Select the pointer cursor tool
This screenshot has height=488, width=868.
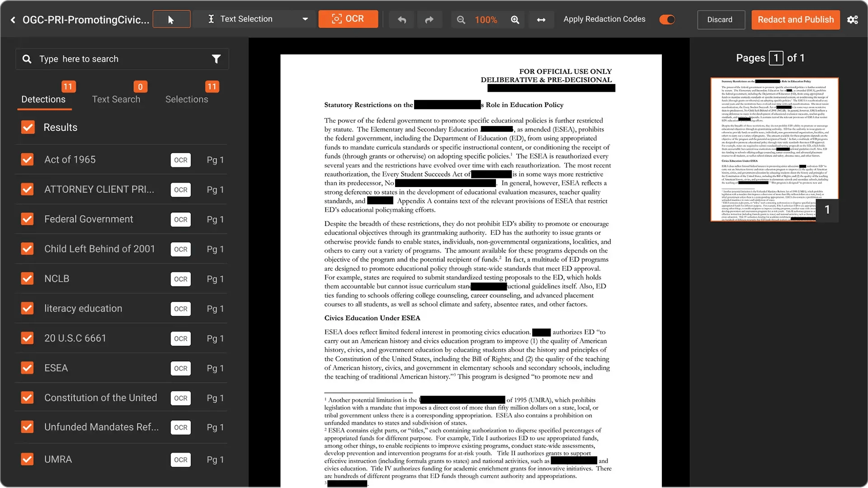click(171, 19)
